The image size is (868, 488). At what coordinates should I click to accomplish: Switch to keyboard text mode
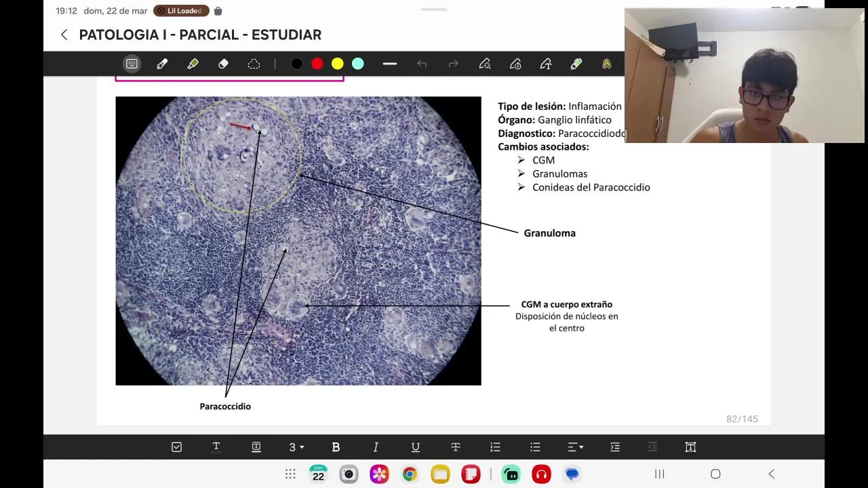[132, 64]
